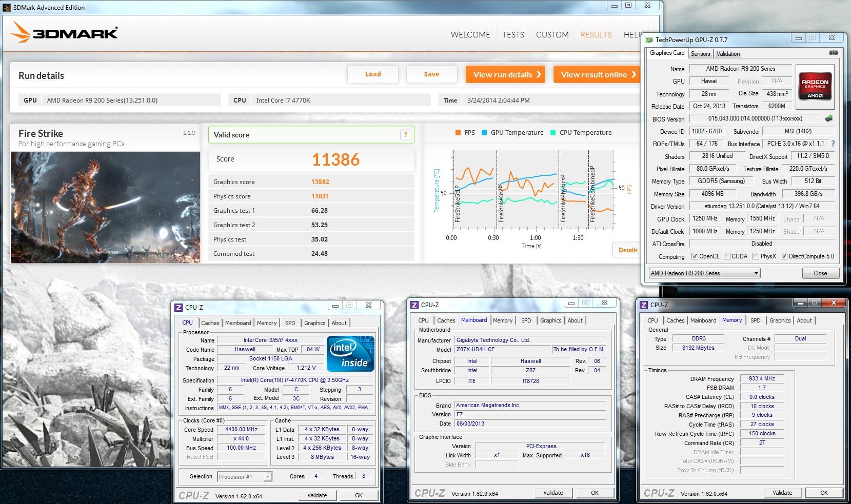Click the Details button below the chart
Image resolution: width=851 pixels, height=504 pixels.
(628, 250)
